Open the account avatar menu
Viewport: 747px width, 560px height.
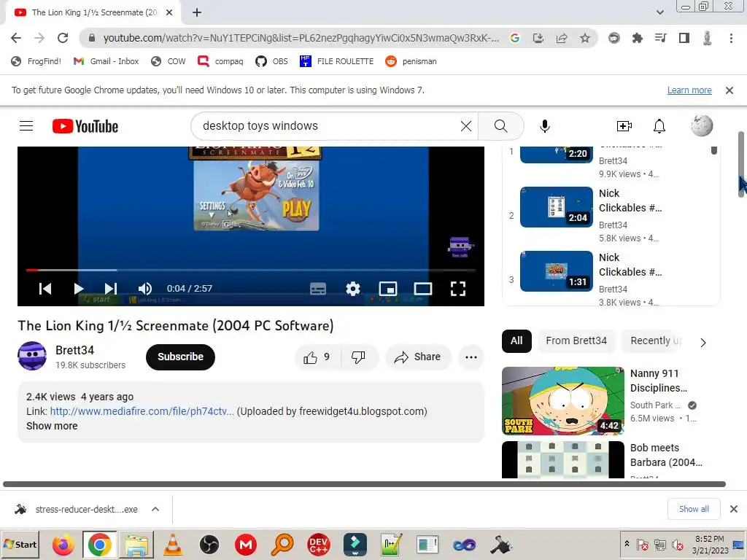coord(702,126)
